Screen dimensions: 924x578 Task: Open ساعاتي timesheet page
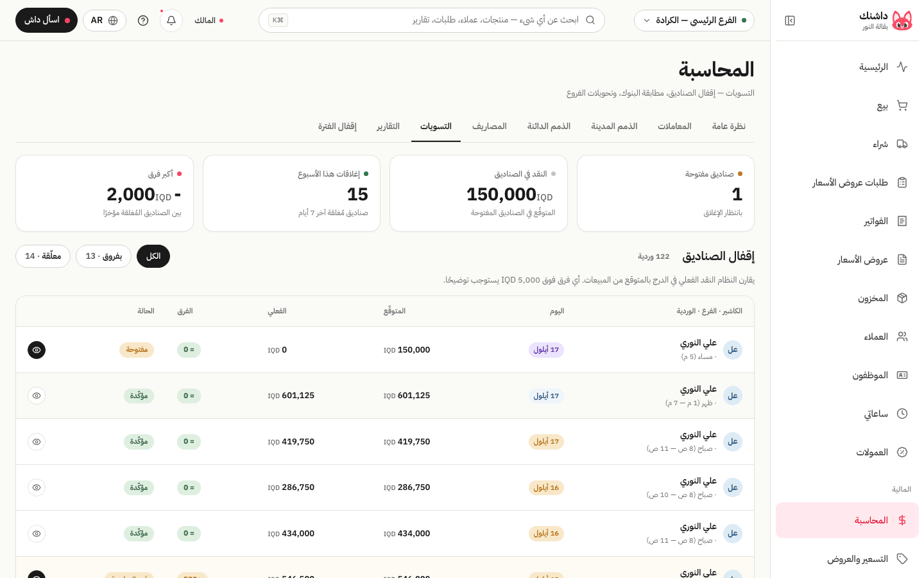coord(847,414)
